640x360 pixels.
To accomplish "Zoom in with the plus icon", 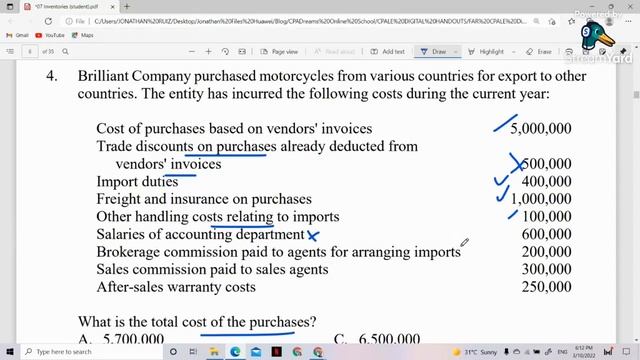I will click(x=208, y=51).
